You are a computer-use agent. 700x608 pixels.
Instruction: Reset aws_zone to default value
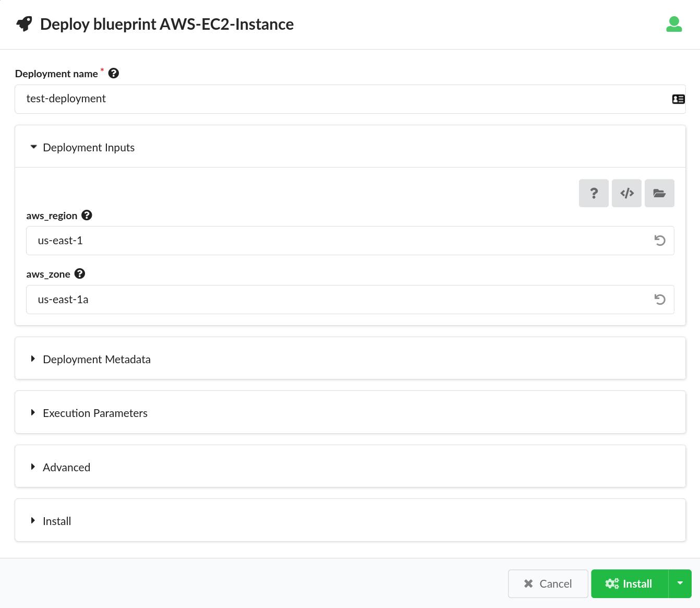660,300
